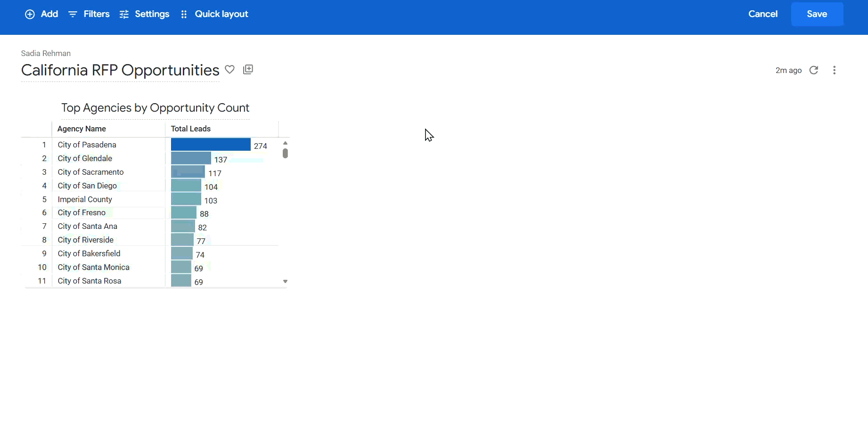
Task: Refresh the dashboard data
Action: (814, 70)
